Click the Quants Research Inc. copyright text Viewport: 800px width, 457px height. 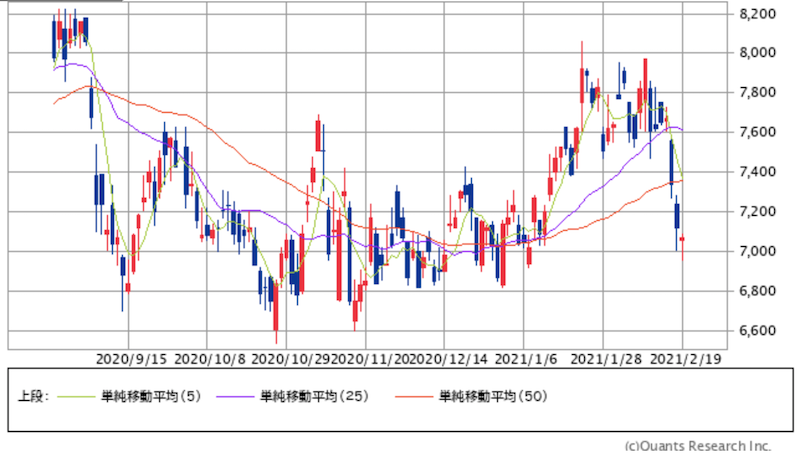point(698,446)
